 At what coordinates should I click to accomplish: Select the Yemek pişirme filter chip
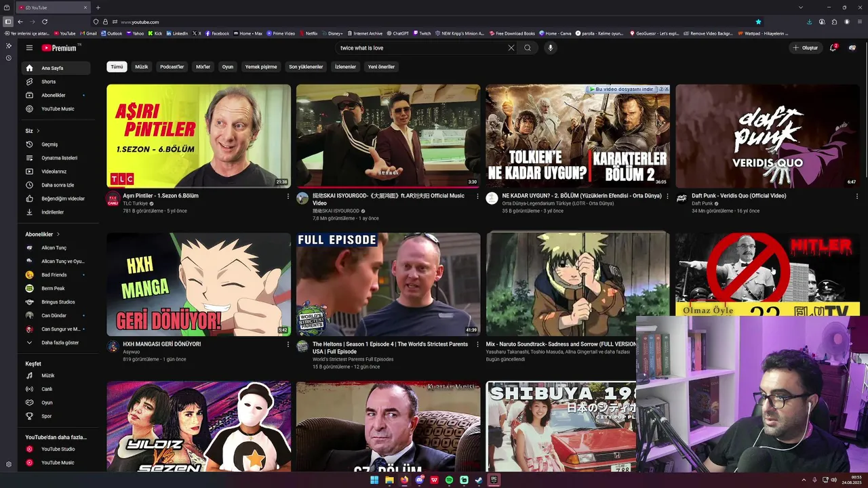click(261, 66)
